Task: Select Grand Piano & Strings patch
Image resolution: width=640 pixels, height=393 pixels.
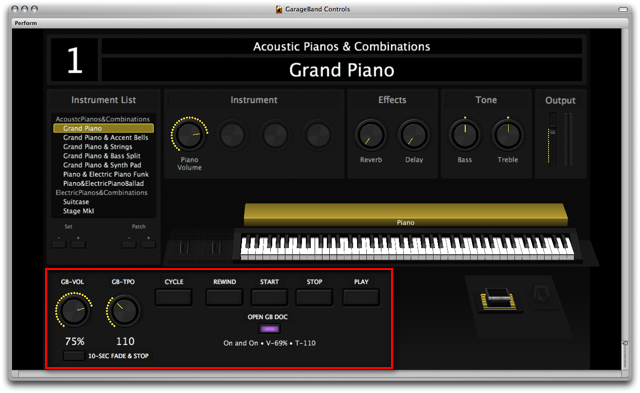Action: tap(98, 147)
